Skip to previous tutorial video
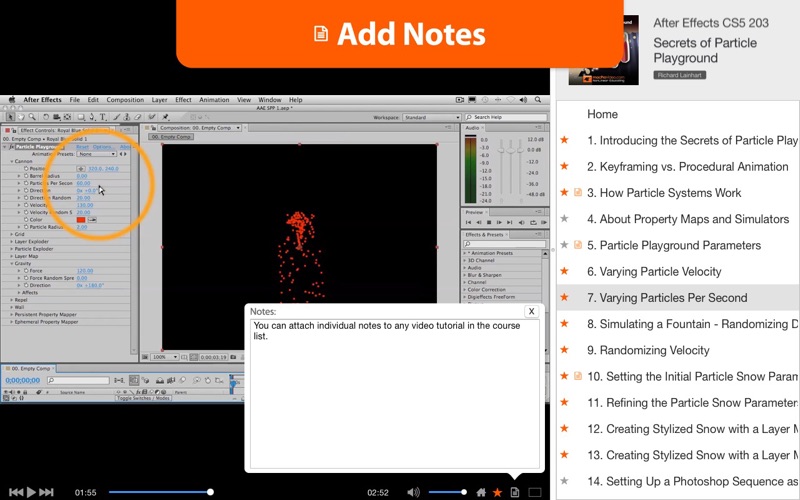 tap(16, 492)
